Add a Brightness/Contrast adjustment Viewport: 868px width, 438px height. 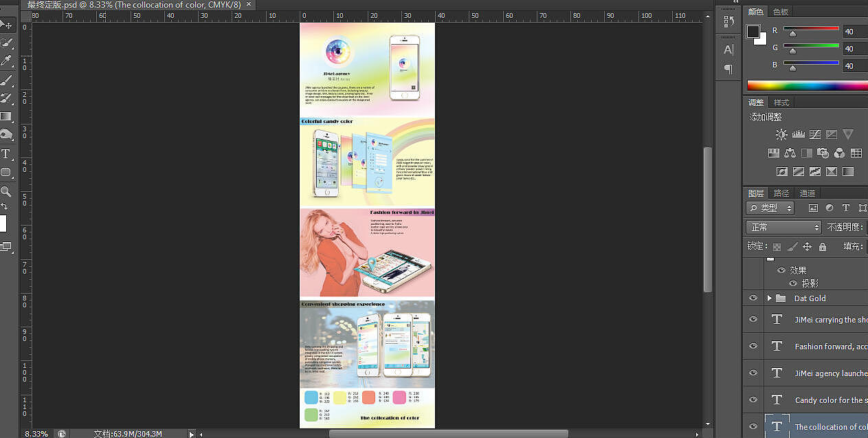point(781,135)
